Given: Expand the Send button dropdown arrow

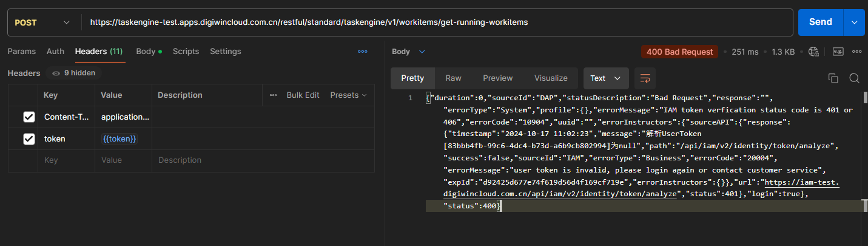Looking at the screenshot, I should (854, 22).
